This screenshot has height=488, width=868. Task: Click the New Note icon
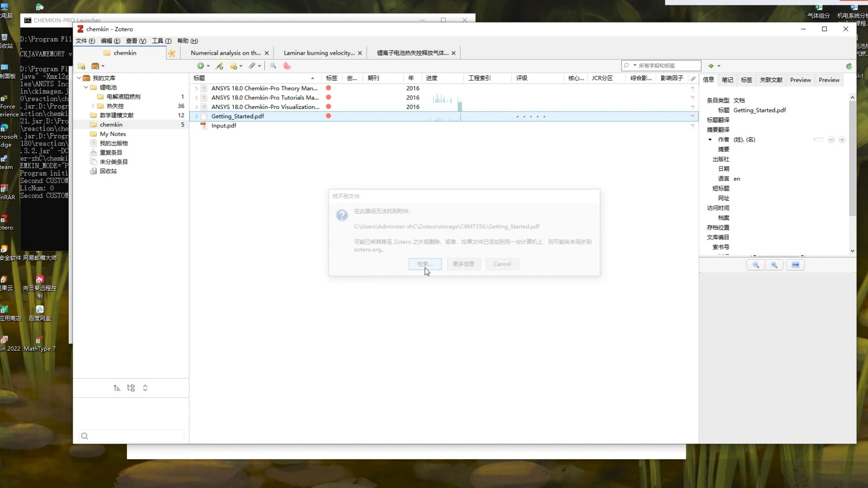[233, 66]
